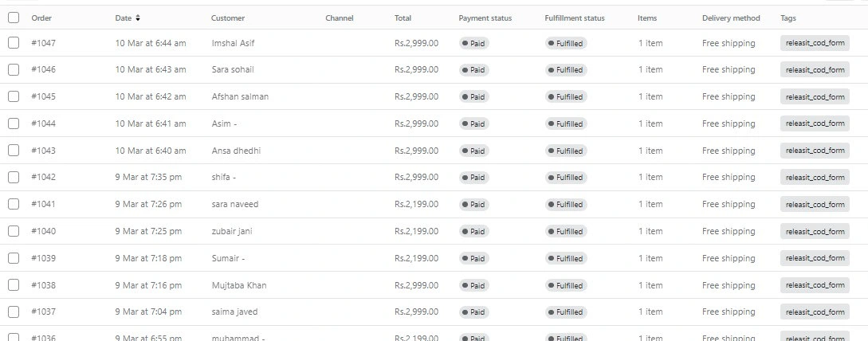Click the releasit_cod_form tag on order #1040
The width and height of the screenshot is (868, 341).
click(x=815, y=231)
